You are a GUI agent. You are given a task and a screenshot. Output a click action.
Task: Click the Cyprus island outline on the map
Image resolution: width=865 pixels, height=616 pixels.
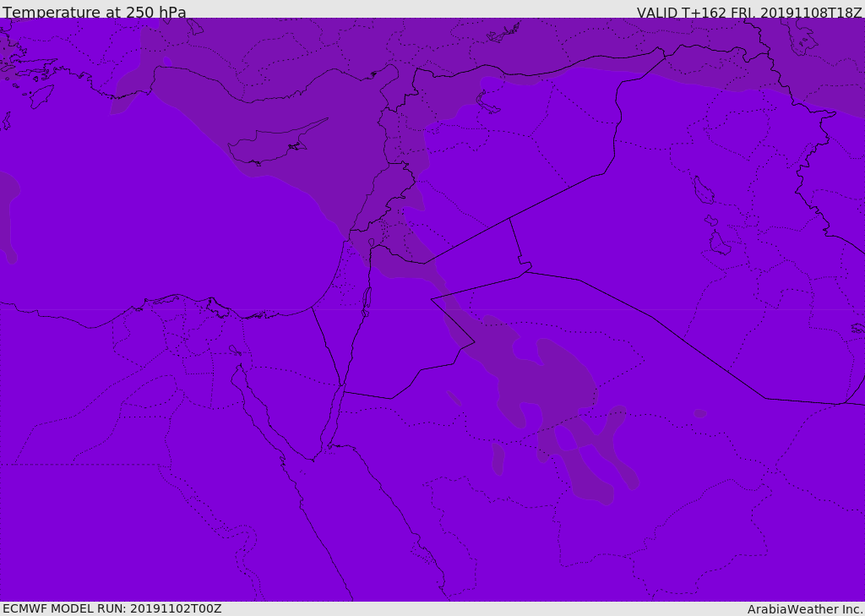(x=276, y=143)
